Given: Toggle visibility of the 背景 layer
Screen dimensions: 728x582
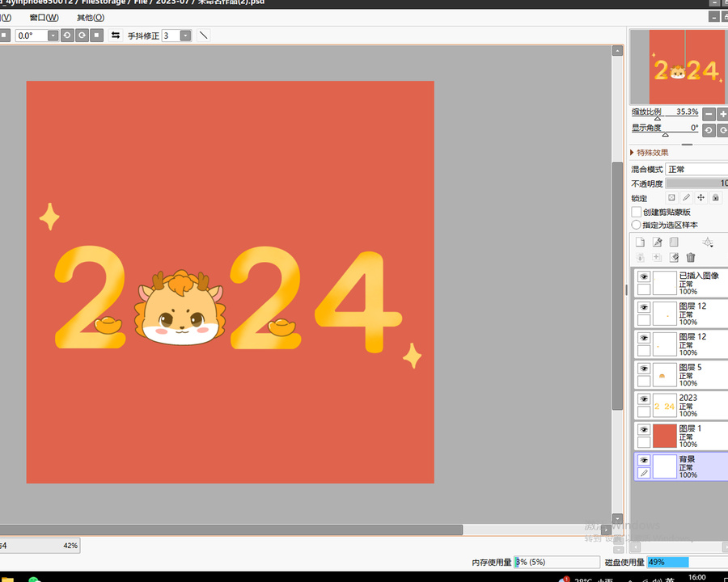Looking at the screenshot, I should click(x=644, y=461).
